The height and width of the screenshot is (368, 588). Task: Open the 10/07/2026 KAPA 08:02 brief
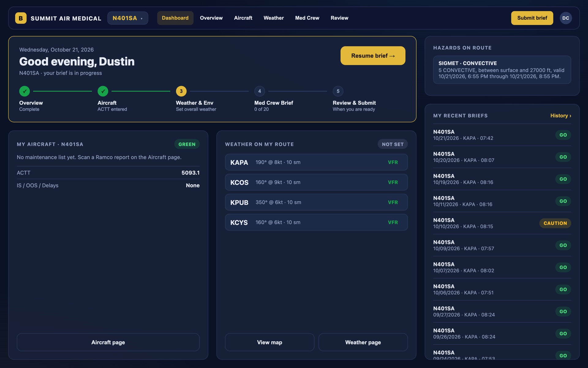[x=502, y=267]
